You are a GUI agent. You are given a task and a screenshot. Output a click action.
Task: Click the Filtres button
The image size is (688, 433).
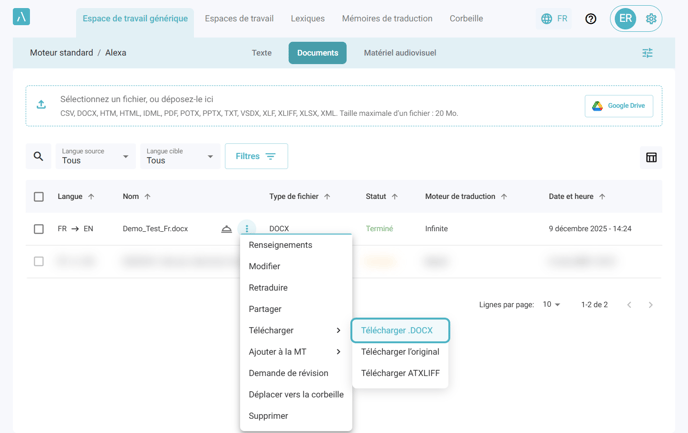tap(256, 156)
